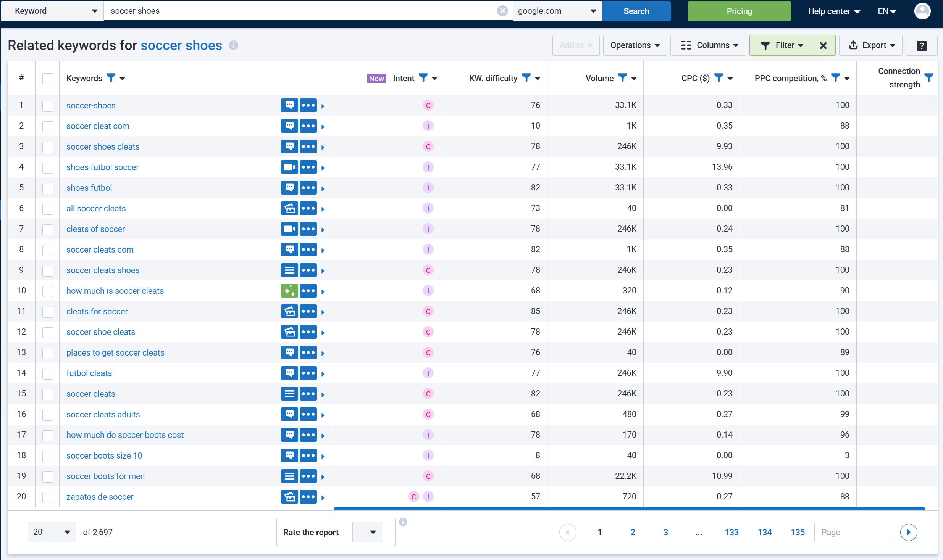Click the AI sparkle icon for how much is soccer cleats
This screenshot has width=943, height=560.
coord(289,291)
